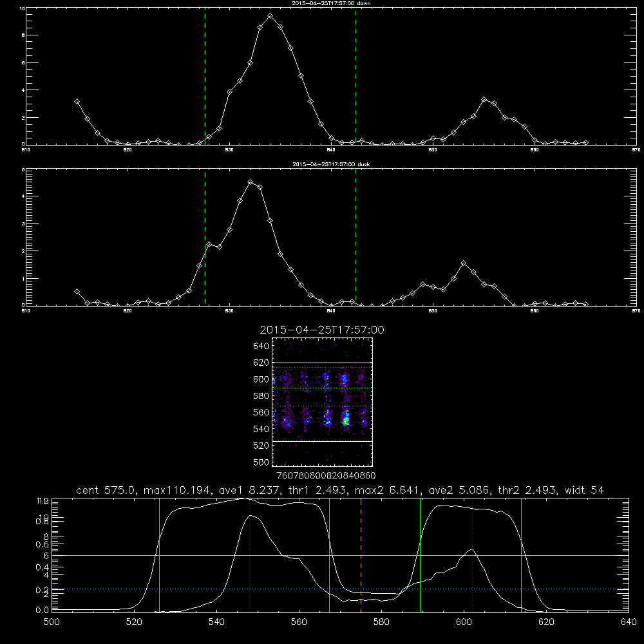Viewport: 644px width, 644px height.
Task: Click heatmap y-axis label '620'
Action: [x=261, y=363]
